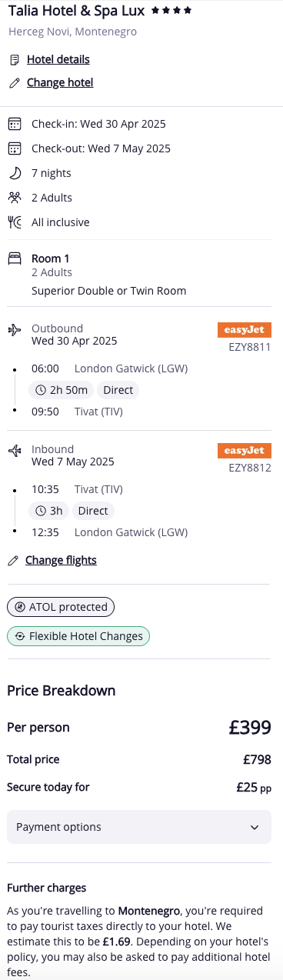Viewport: 283px width, 980px height.
Task: Click the all inclusive cutlery icon
Action: (x=14, y=222)
